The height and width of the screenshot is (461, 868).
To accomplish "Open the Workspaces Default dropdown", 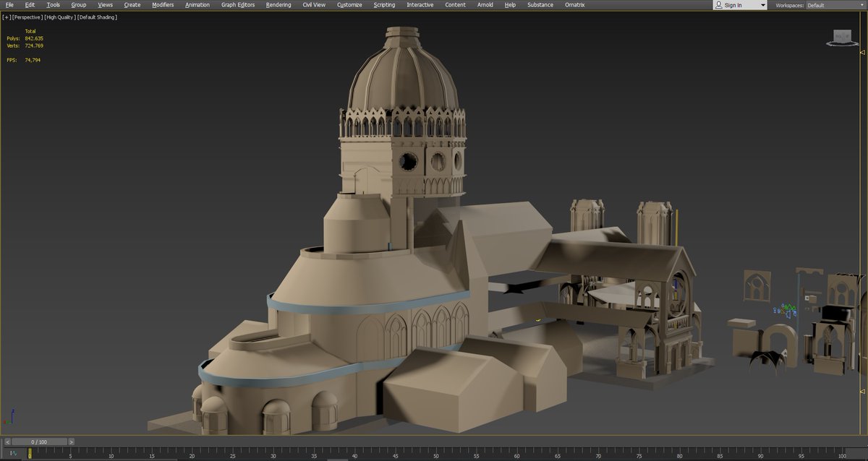I will pos(835,5).
